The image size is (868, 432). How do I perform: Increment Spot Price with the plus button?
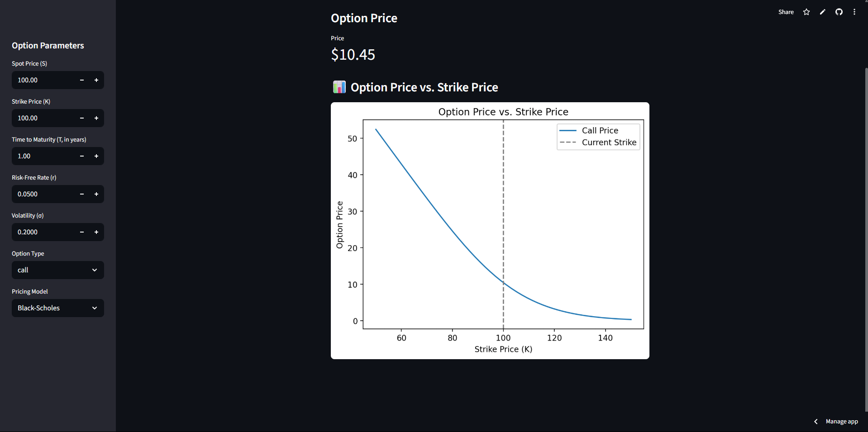(96, 80)
